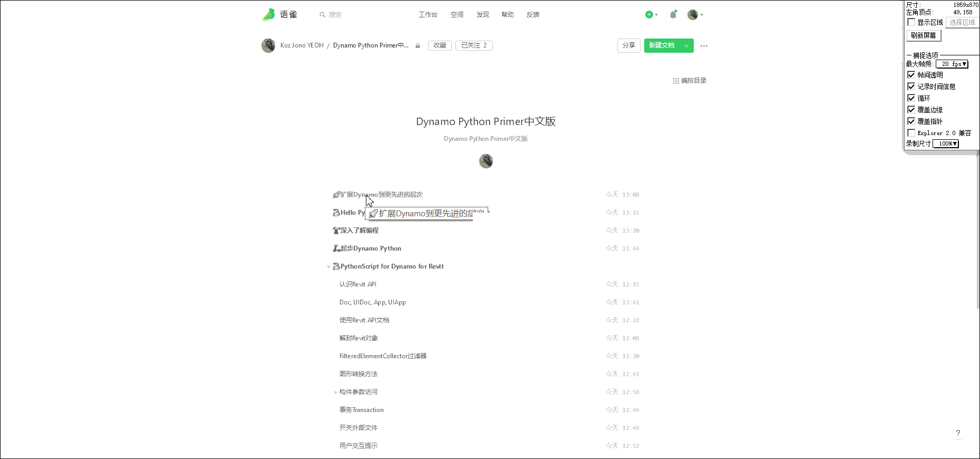
Task: Select the icon beside 起步Dynamo Python
Action: coord(336,248)
